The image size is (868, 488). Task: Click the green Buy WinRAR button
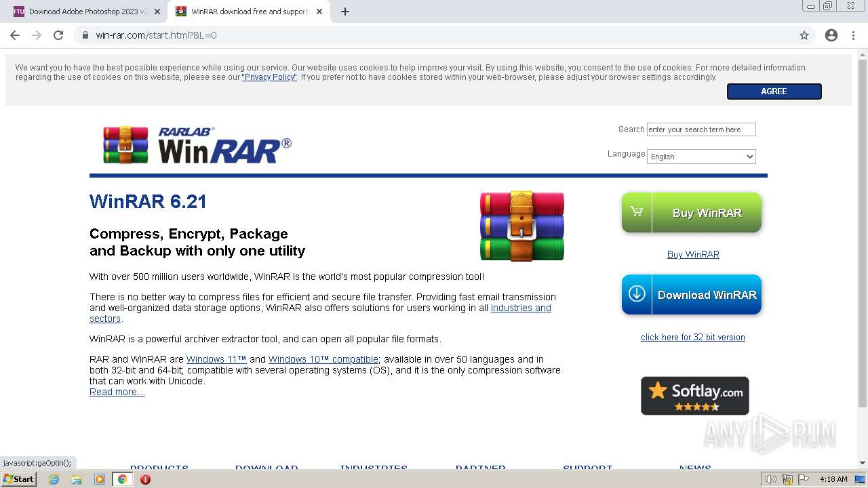coord(692,213)
